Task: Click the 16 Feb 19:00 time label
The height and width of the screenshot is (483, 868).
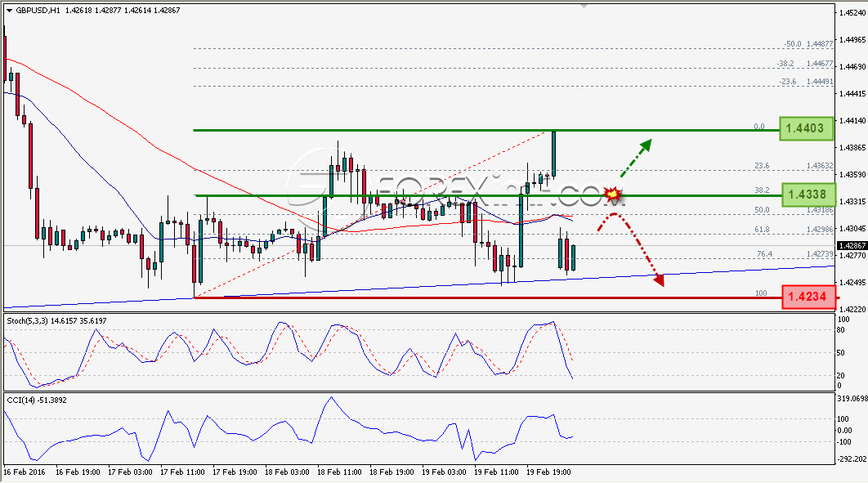Action: [78, 472]
